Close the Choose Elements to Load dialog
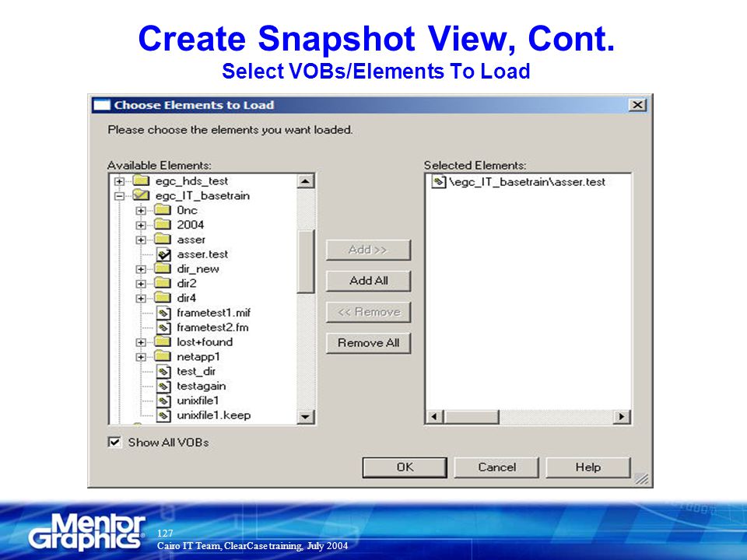747x560 pixels. click(637, 105)
